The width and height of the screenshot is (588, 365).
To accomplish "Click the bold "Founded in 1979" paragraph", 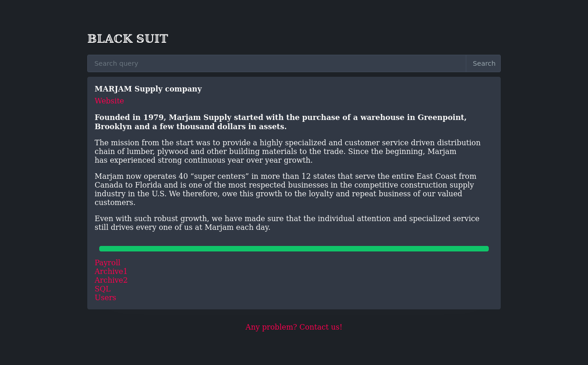I will pos(280,122).
